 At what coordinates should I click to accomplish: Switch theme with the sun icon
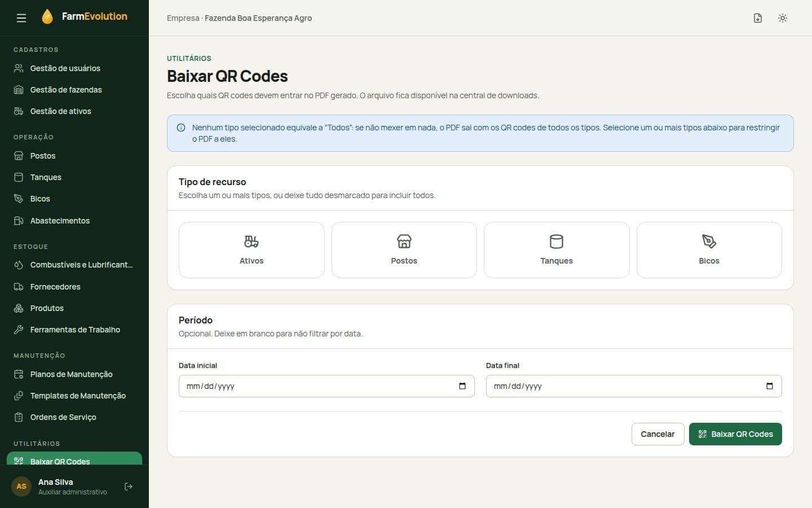[x=783, y=18]
